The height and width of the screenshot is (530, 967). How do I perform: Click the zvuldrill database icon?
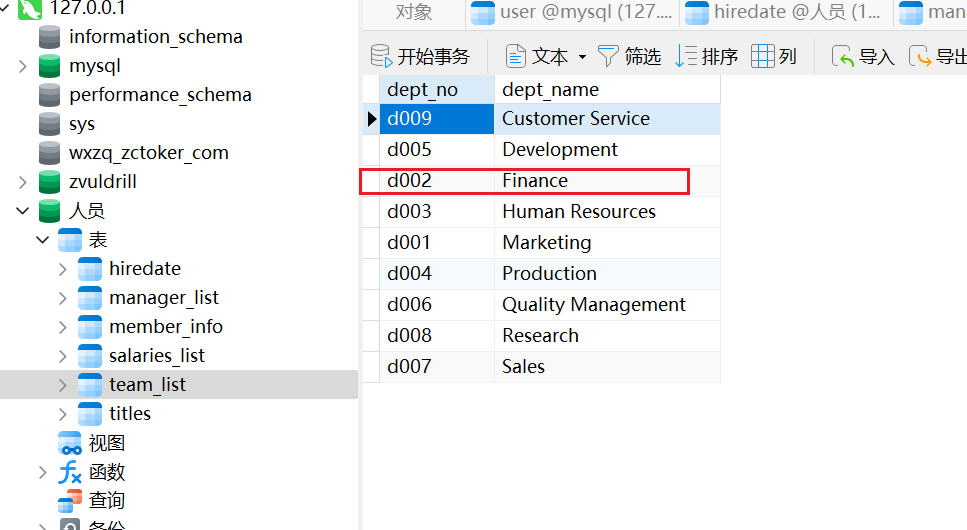[49, 182]
